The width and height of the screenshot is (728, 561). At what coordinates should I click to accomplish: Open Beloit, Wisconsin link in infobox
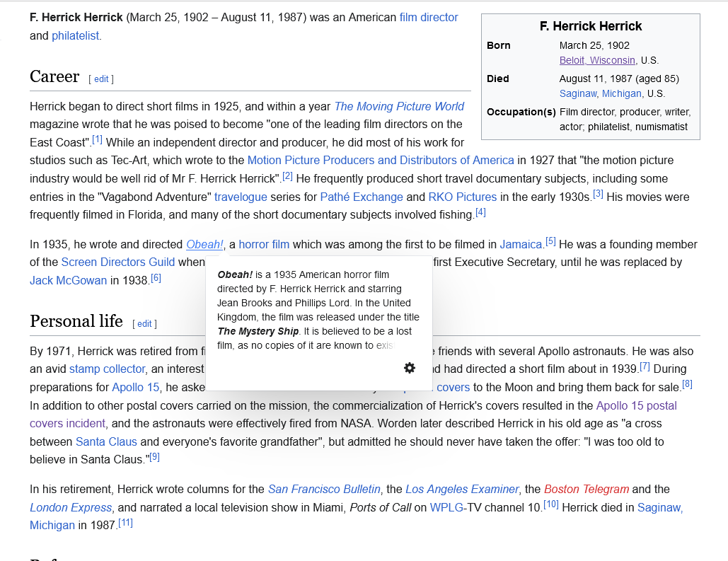click(597, 60)
